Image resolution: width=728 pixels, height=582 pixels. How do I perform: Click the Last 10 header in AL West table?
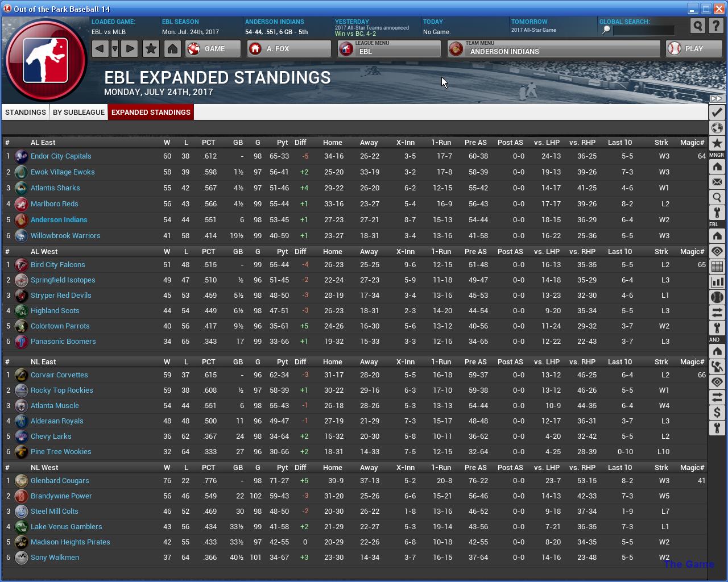(x=620, y=252)
